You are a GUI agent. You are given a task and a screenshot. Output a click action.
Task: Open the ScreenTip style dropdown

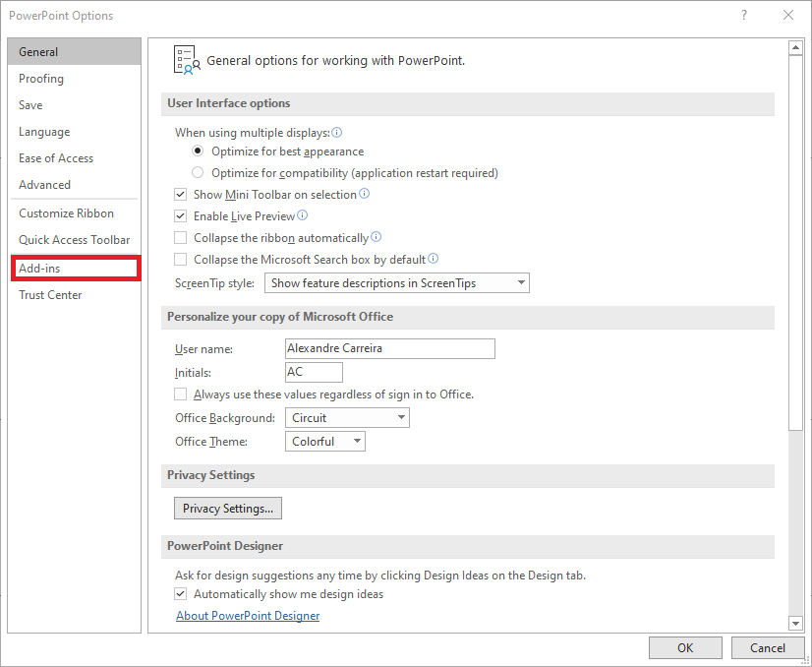coord(397,283)
